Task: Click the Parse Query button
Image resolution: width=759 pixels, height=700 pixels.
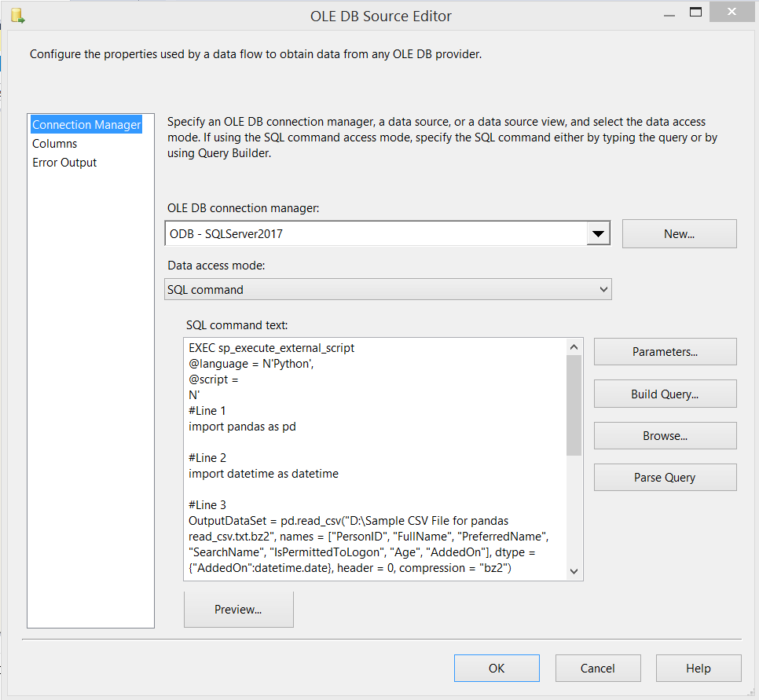Action: pyautogui.click(x=665, y=478)
